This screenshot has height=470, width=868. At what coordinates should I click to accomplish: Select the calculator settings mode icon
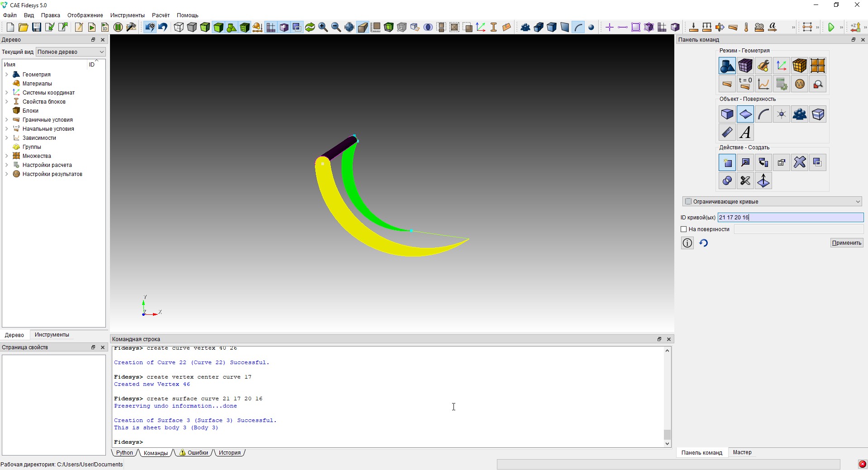point(782,84)
